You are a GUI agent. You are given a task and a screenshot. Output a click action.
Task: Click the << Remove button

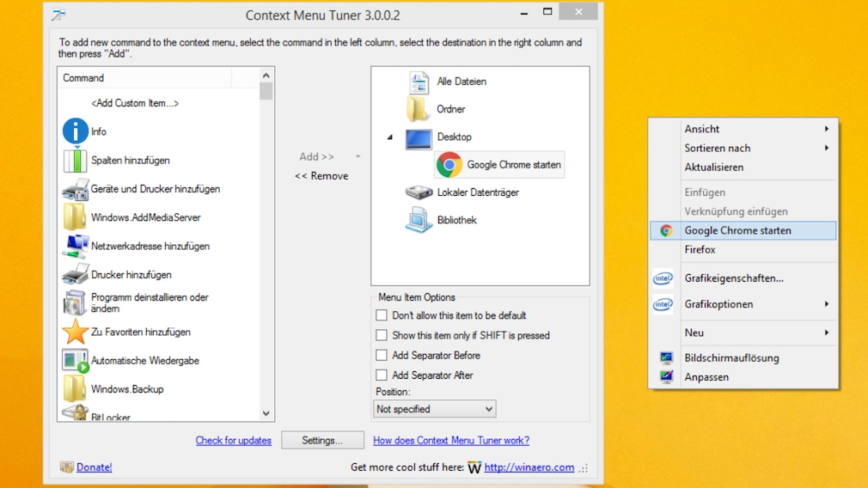click(321, 176)
